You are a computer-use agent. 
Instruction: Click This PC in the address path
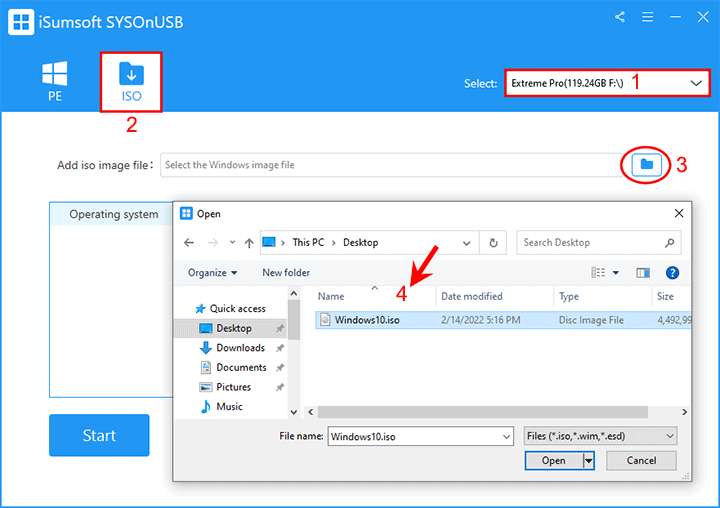(308, 243)
